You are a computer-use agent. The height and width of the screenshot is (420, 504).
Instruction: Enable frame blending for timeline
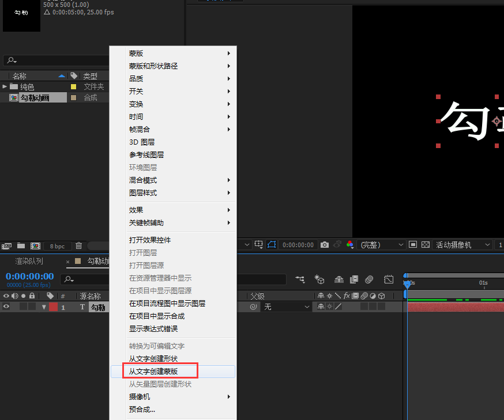pyautogui.click(x=354, y=279)
